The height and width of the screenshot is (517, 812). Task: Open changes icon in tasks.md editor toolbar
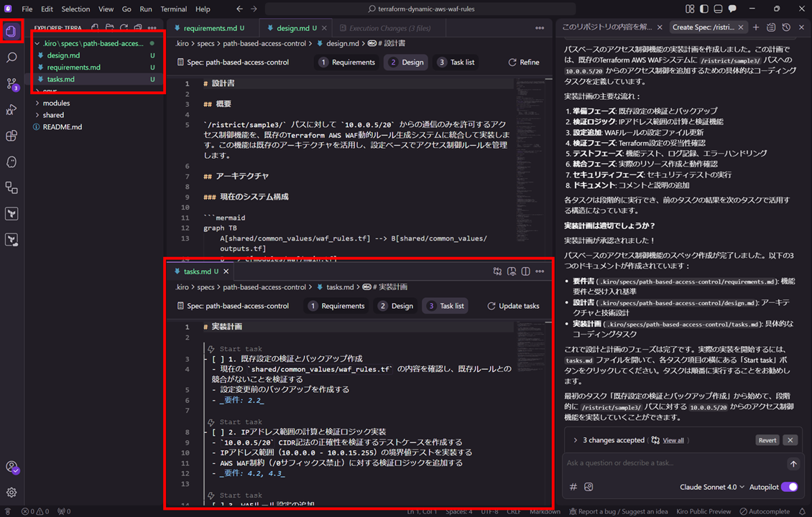point(498,271)
